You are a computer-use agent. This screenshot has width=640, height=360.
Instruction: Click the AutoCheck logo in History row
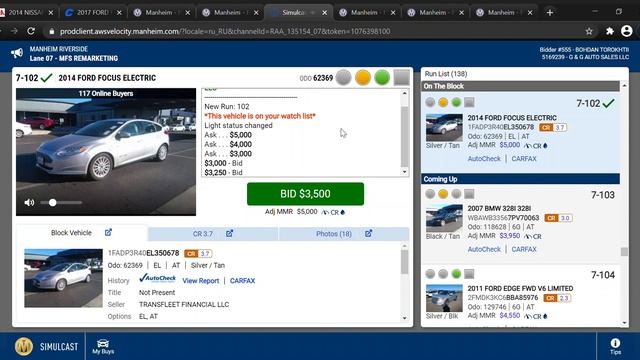coord(157,278)
